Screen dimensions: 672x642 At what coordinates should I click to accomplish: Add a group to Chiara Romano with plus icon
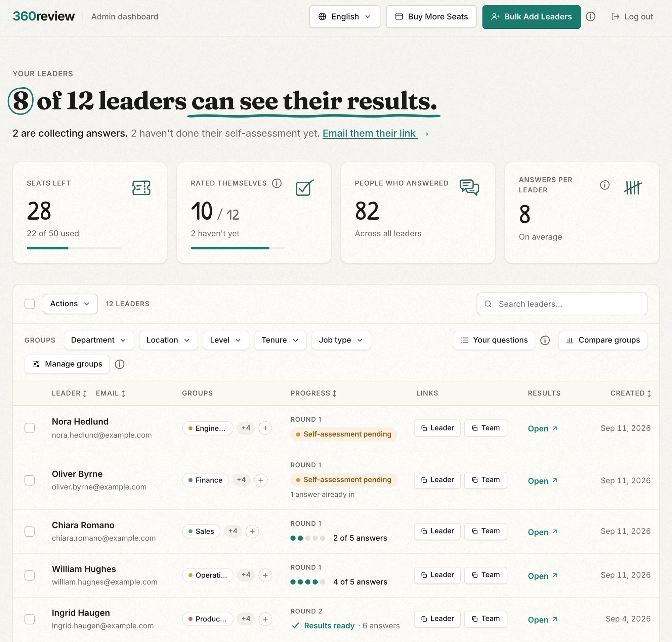coord(252,532)
